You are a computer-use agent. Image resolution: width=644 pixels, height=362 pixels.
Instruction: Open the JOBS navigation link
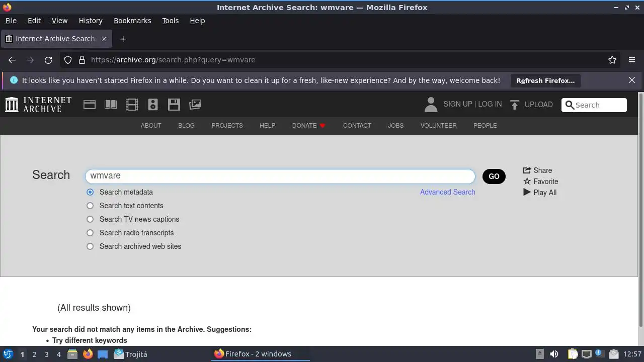[x=395, y=126]
